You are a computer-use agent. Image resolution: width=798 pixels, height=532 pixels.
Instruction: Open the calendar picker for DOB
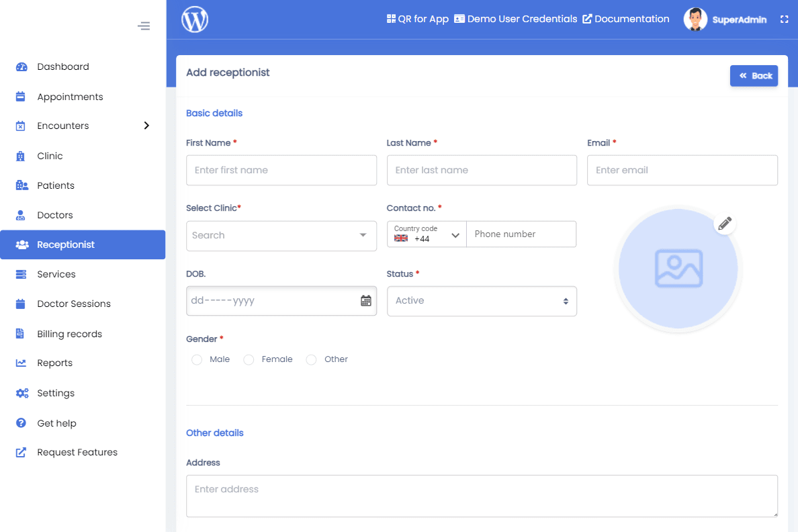pyautogui.click(x=366, y=301)
